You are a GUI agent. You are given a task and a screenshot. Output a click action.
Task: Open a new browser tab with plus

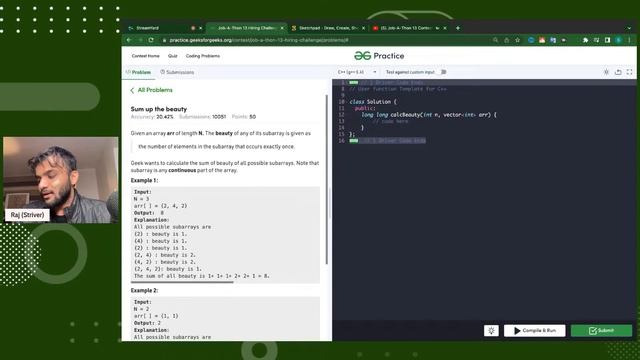(458, 28)
